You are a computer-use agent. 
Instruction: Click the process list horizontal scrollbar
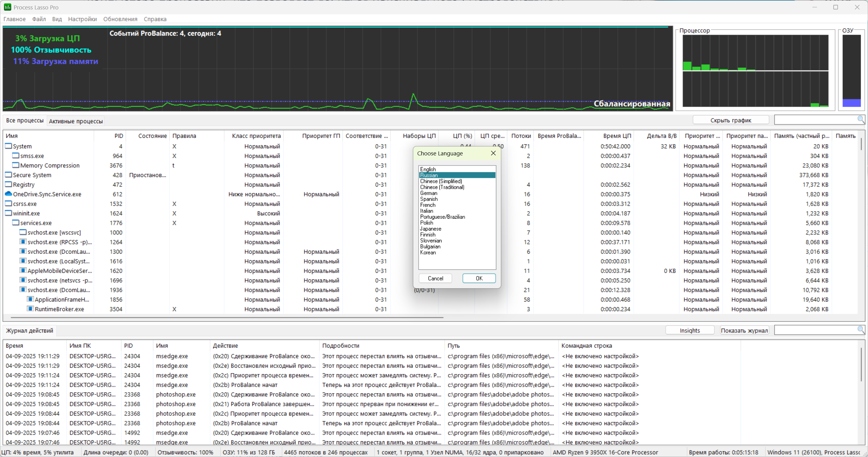pos(227,317)
